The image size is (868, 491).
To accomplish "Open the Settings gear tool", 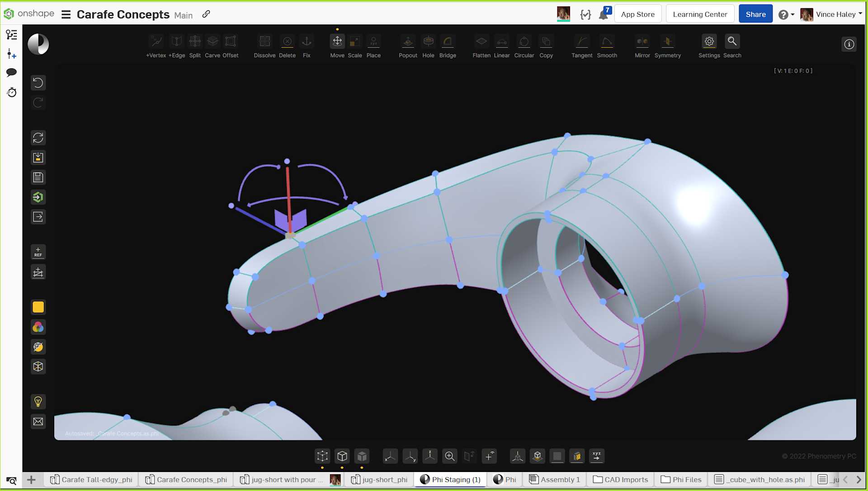I will pyautogui.click(x=709, y=42).
